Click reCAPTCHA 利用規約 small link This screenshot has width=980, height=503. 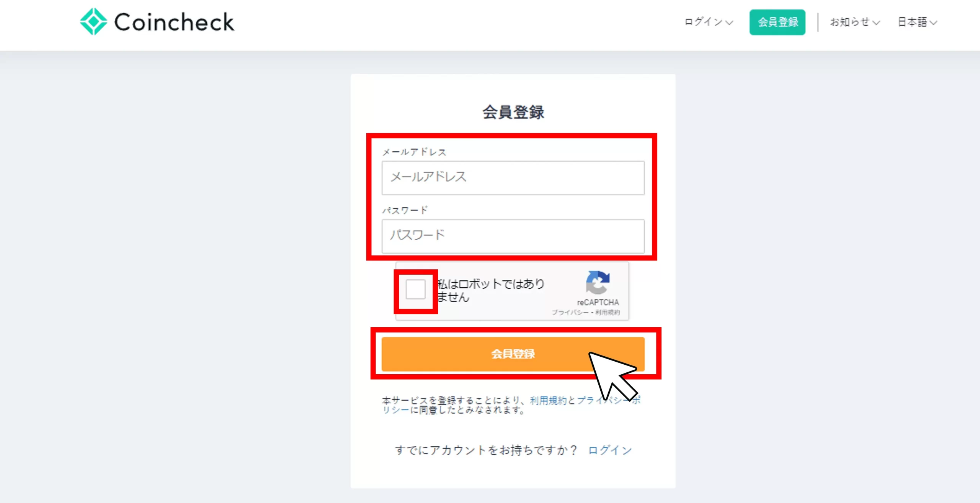[608, 313]
